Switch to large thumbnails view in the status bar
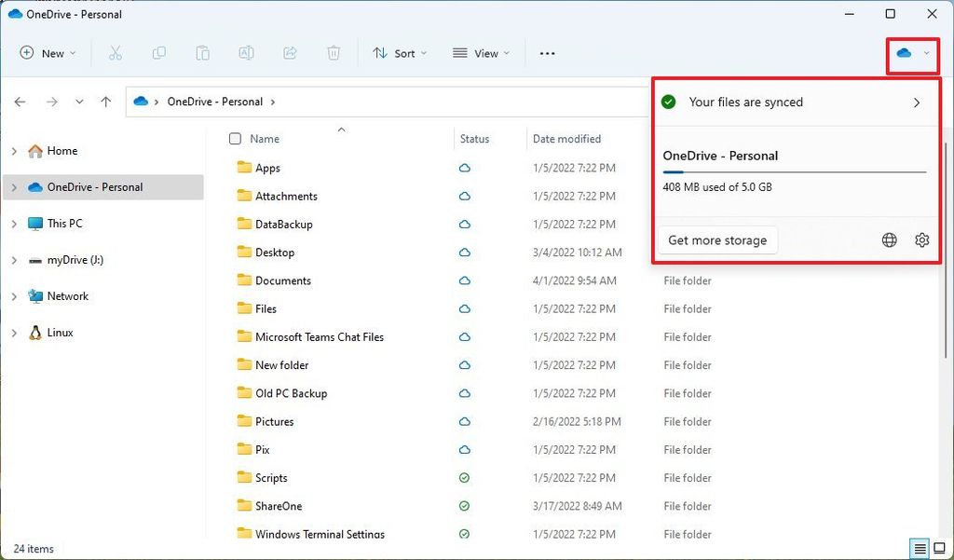This screenshot has height=560, width=954. click(x=939, y=549)
